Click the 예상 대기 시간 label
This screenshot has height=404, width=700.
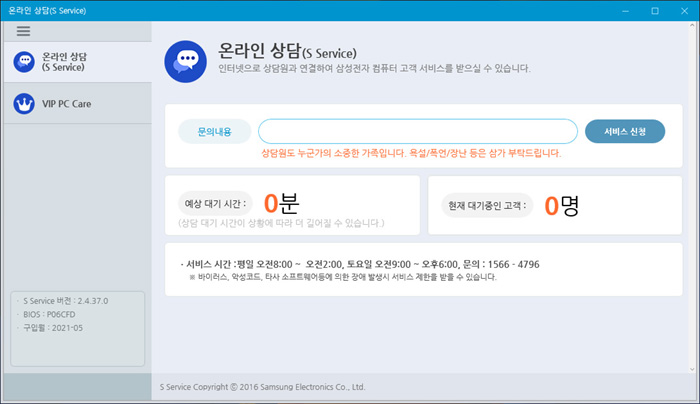tap(215, 204)
